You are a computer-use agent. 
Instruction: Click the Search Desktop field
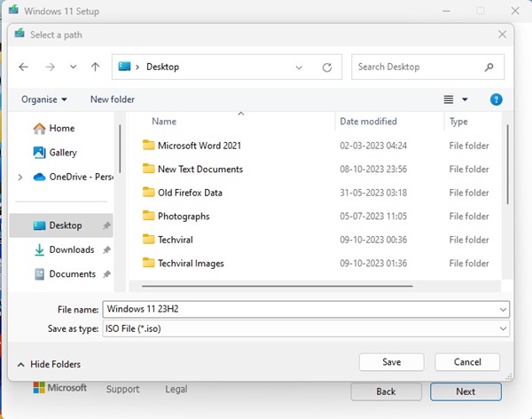pos(427,67)
